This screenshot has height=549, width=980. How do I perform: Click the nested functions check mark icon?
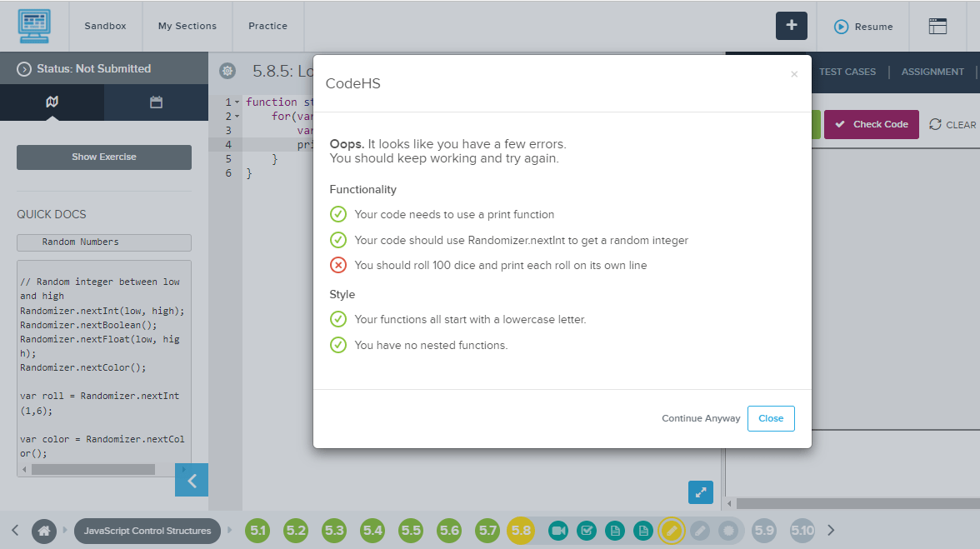(x=338, y=345)
